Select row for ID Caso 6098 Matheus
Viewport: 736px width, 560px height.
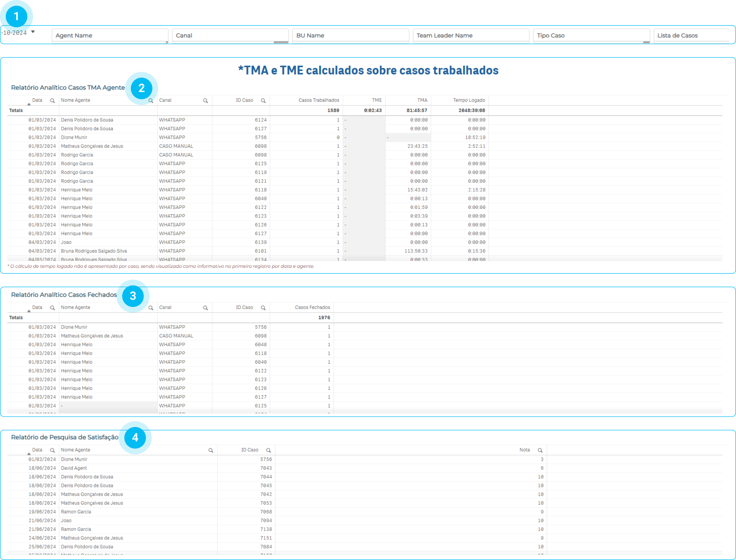tap(261, 146)
